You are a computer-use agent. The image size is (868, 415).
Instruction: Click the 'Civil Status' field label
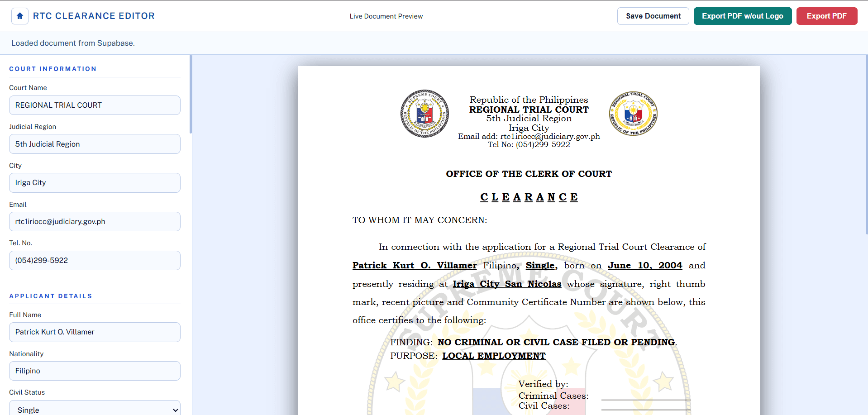tap(27, 392)
